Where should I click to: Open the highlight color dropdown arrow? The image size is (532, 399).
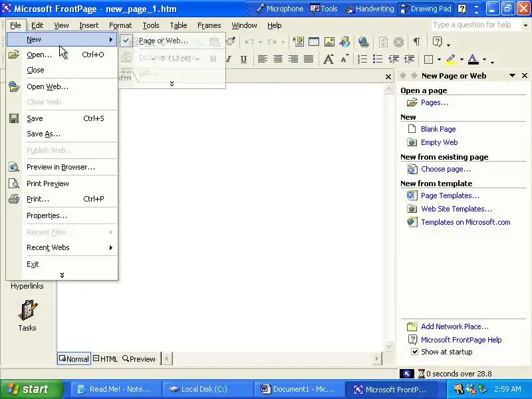click(462, 60)
